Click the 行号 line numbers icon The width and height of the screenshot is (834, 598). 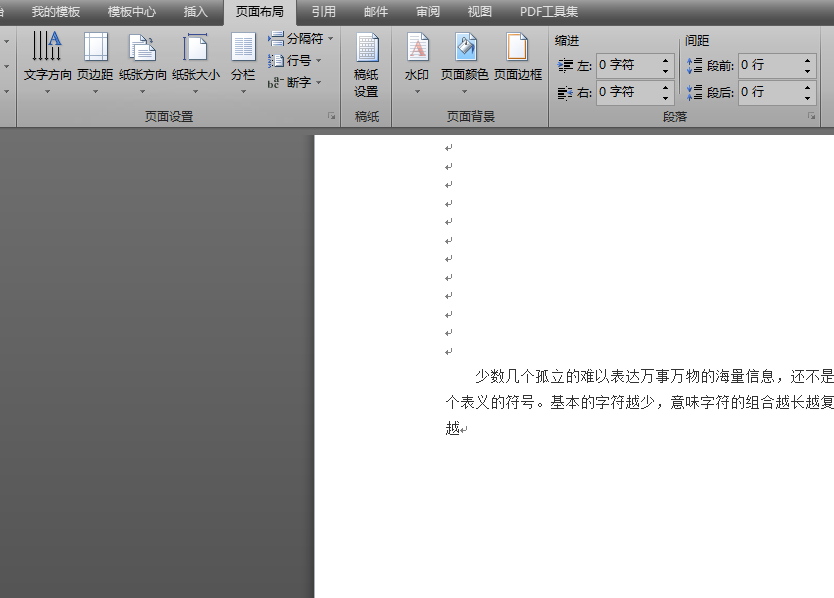click(x=276, y=61)
